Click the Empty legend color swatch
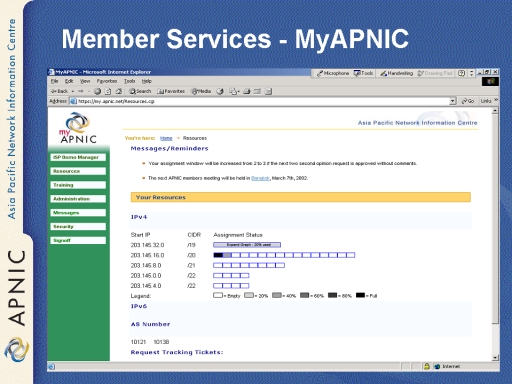 pos(218,295)
